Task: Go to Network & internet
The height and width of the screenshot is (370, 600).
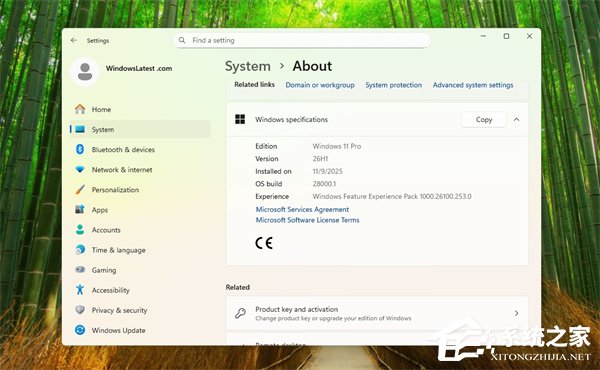Action: pos(140,169)
